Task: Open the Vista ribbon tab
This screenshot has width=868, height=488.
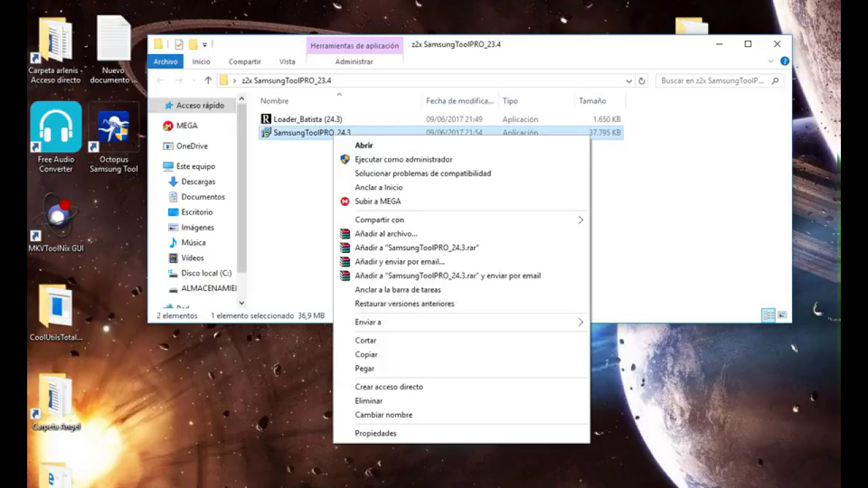Action: (288, 62)
